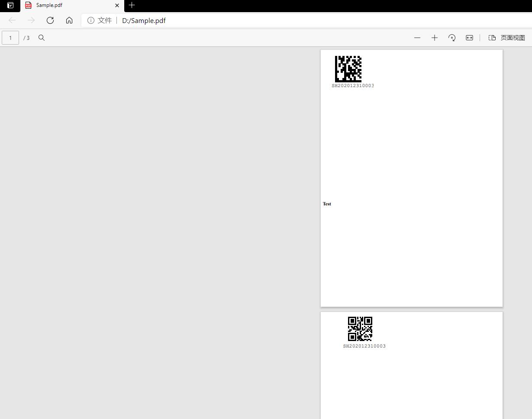The width and height of the screenshot is (532, 419).
Task: Select the word Test on page one
Action: [x=327, y=204]
